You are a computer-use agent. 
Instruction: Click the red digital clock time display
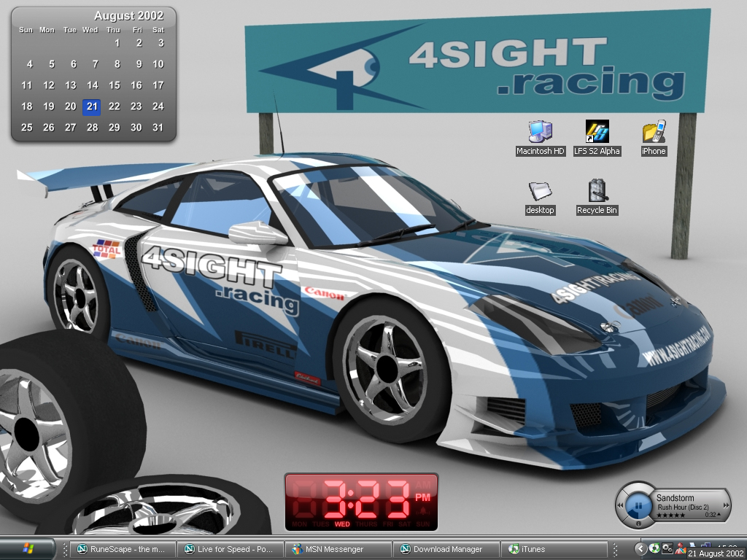point(367,499)
